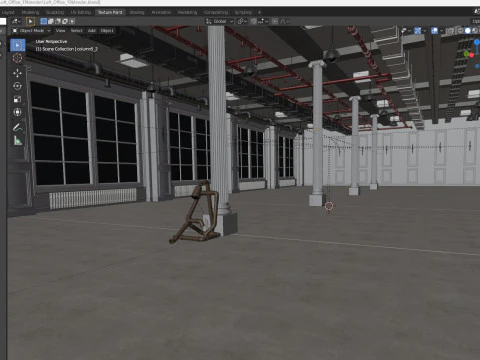Switch to material preview shading
This screenshot has width=480, height=360.
point(475,31)
